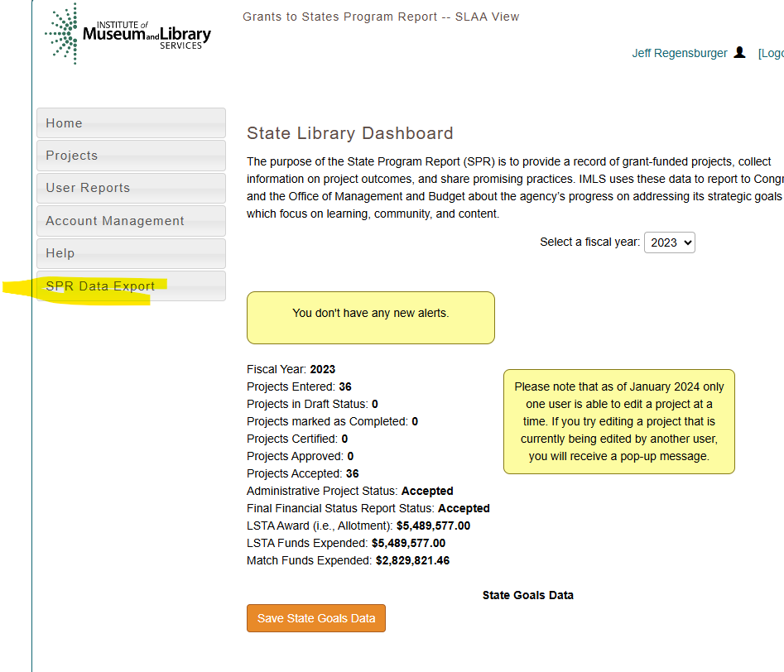
Task: Open Jeff Regensburger user link
Action: pyautogui.click(x=680, y=53)
